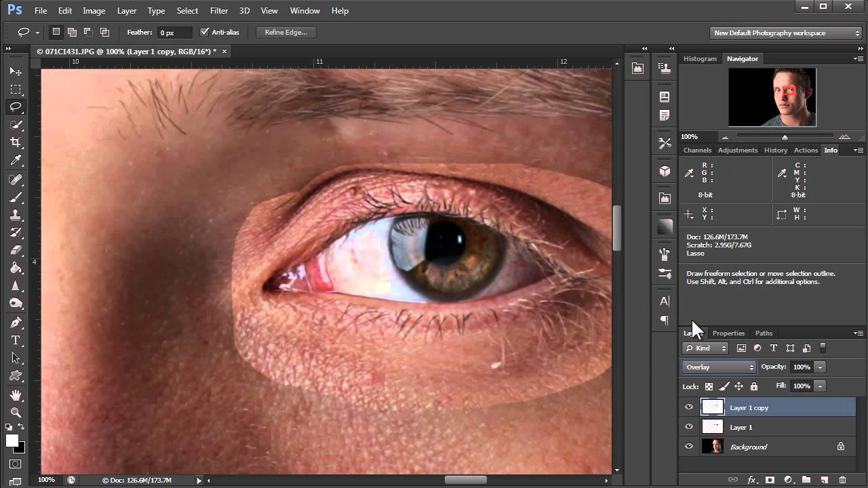Select the Blur tool
Image resolution: width=868 pixels, height=488 pixels.
16,285
